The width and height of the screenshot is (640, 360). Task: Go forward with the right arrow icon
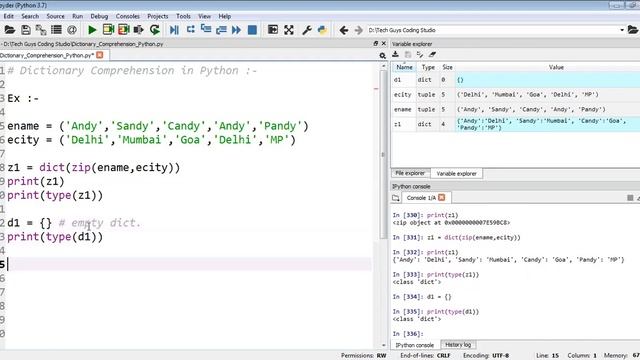point(358,30)
